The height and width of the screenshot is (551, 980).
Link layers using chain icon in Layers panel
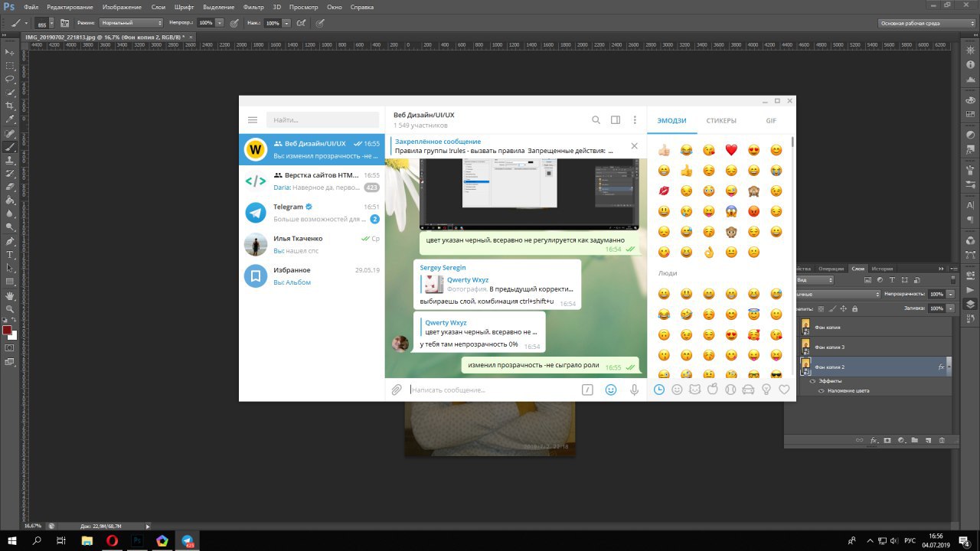(x=859, y=440)
